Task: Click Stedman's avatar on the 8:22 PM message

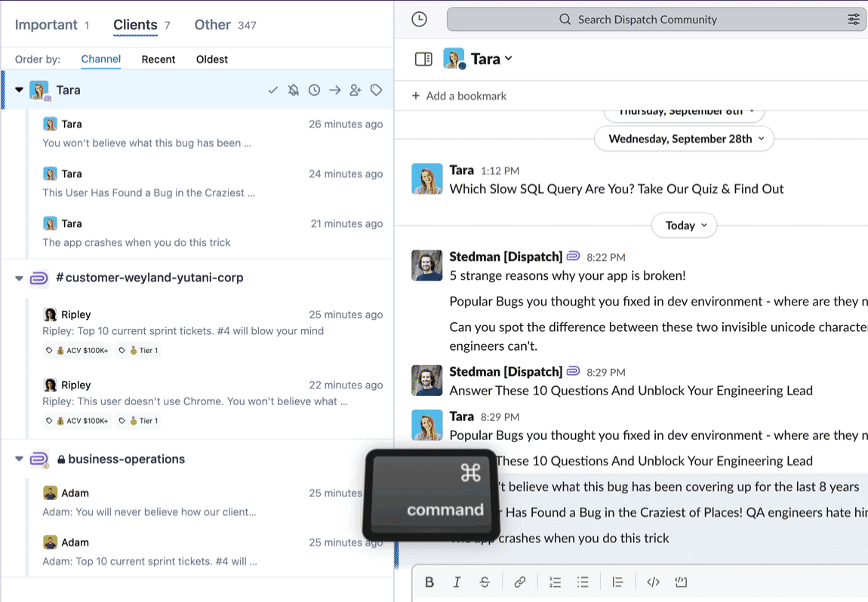Action: point(426,266)
